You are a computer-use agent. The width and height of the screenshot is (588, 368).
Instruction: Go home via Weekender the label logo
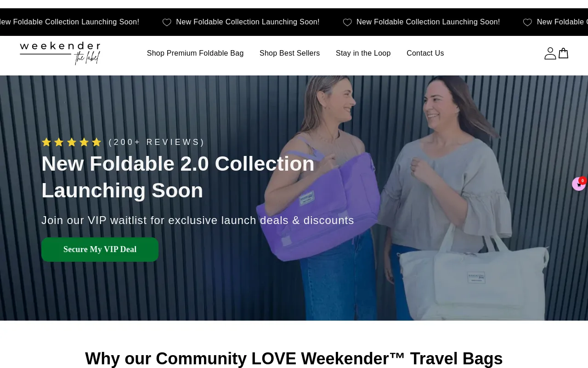[x=60, y=53]
